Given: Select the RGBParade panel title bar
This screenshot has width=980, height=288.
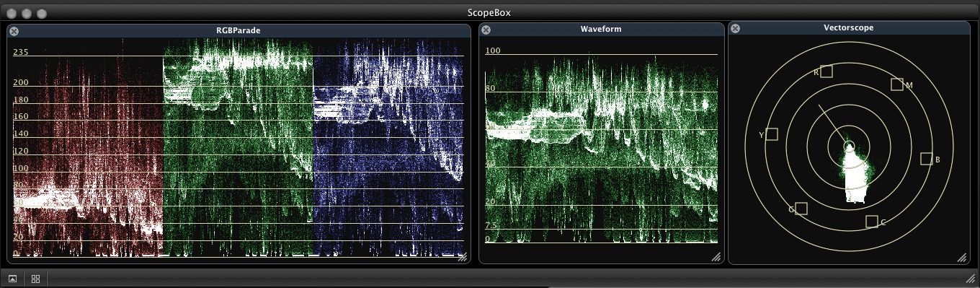Looking at the screenshot, I should (239, 31).
